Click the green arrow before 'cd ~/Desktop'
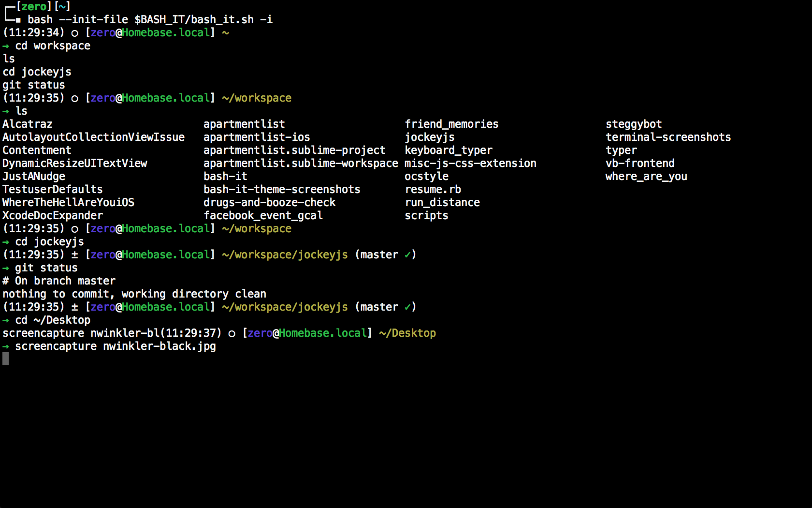This screenshot has height=508, width=812. (x=5, y=320)
